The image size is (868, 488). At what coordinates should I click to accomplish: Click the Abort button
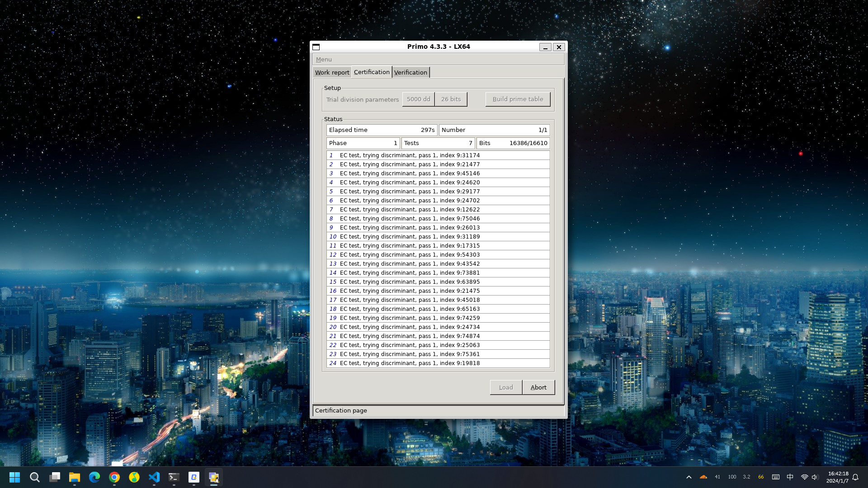pos(538,387)
